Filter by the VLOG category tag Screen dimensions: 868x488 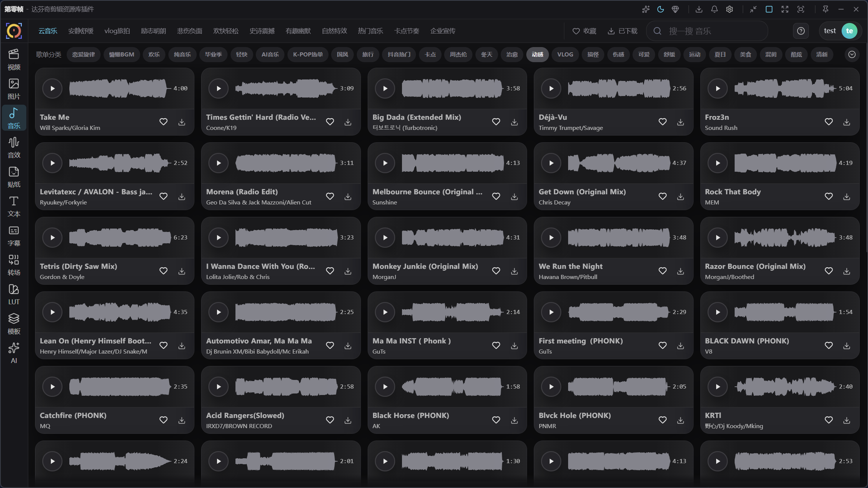[x=565, y=55]
